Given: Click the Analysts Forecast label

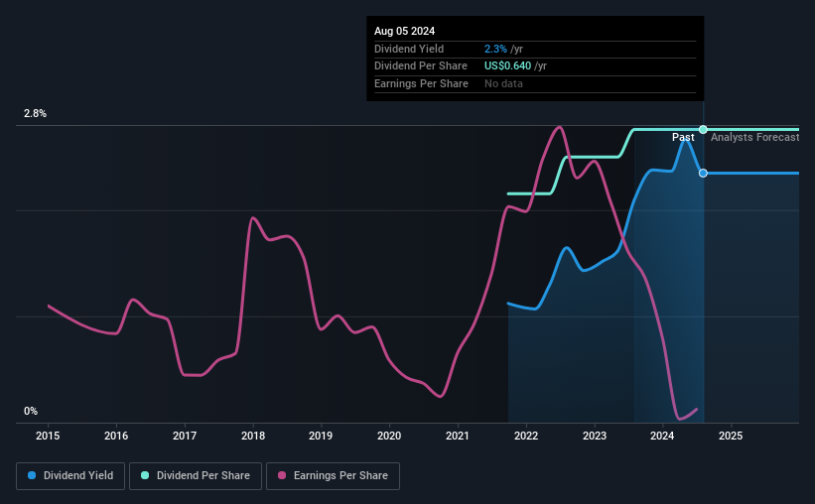Looking at the screenshot, I should tap(754, 137).
